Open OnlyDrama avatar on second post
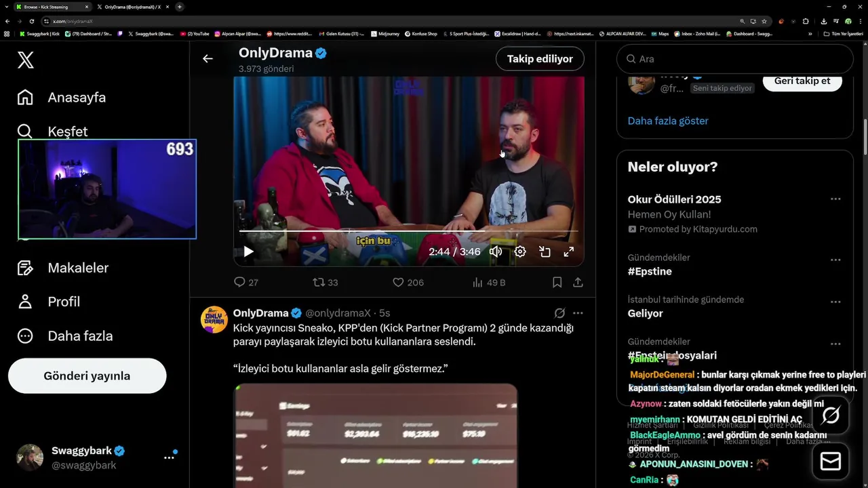The width and height of the screenshot is (868, 488). point(214,319)
